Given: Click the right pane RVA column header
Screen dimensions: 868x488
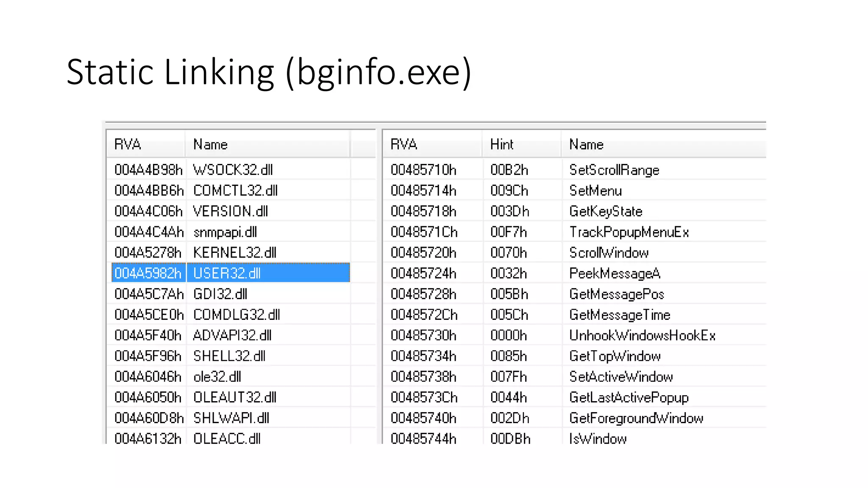Looking at the screenshot, I should (x=432, y=144).
